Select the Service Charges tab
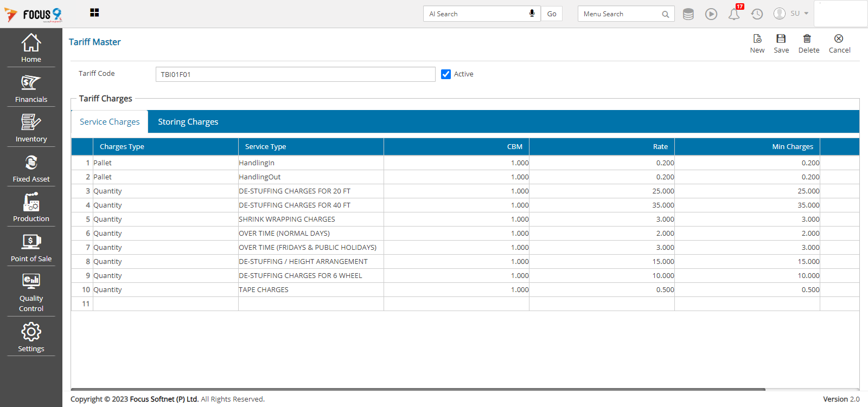The width and height of the screenshot is (868, 407). coord(110,122)
